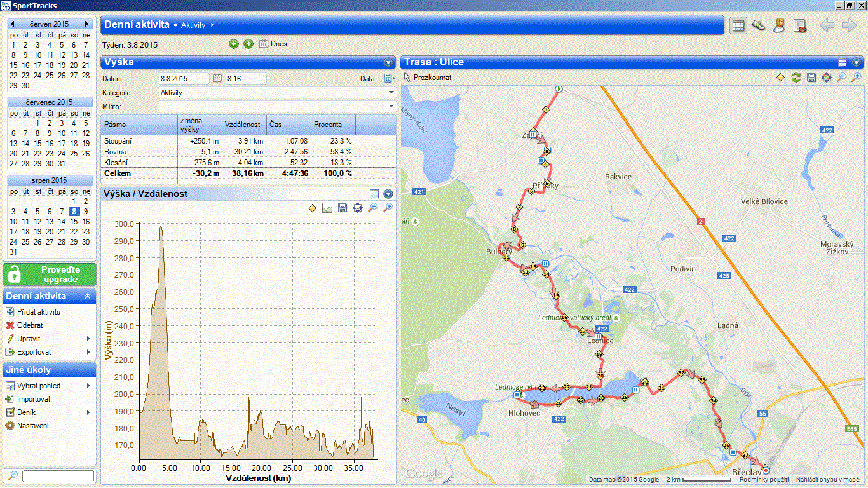Toggle the Výška / Vzdálenost panel layout icon

[374, 194]
